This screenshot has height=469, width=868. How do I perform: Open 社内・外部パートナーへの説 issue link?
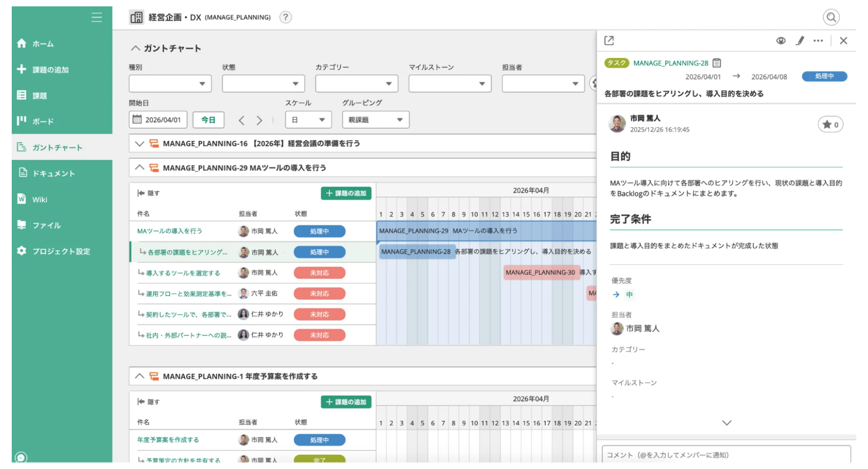188,335
